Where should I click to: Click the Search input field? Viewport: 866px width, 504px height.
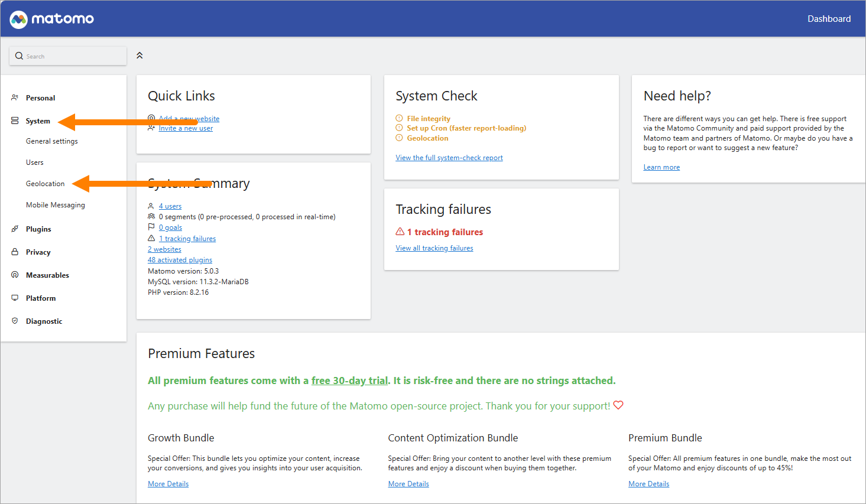coord(68,56)
